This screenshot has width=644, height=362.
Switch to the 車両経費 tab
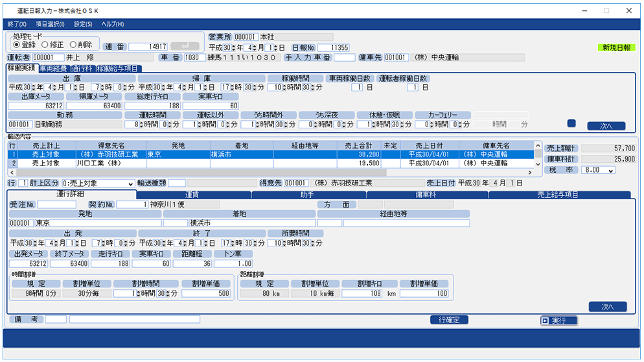pyautogui.click(x=54, y=68)
